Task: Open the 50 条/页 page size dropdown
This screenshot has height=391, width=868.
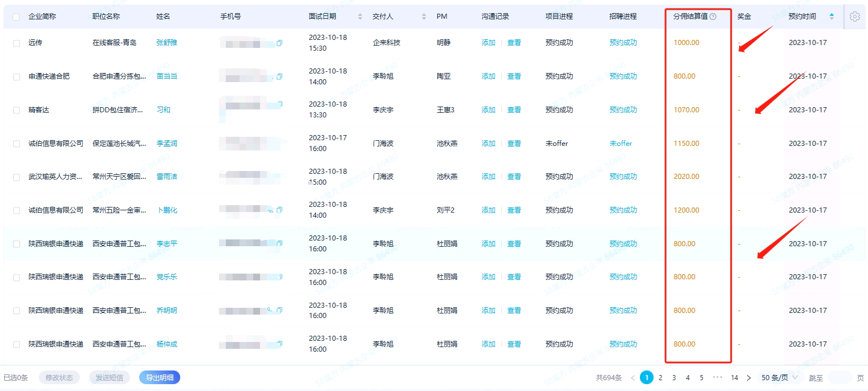Action: tap(779, 377)
